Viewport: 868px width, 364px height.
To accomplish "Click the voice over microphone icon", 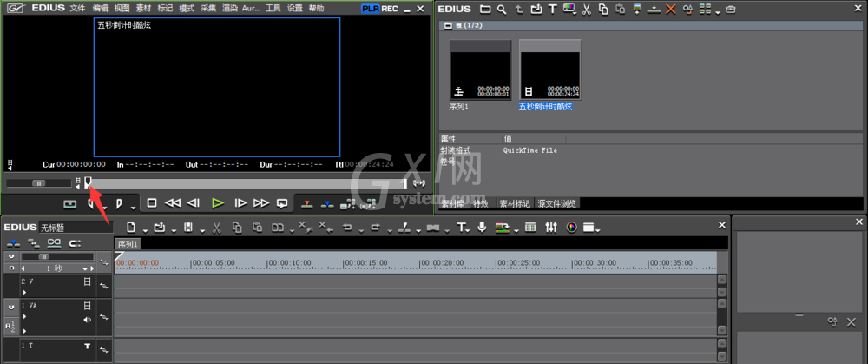I will (x=482, y=227).
